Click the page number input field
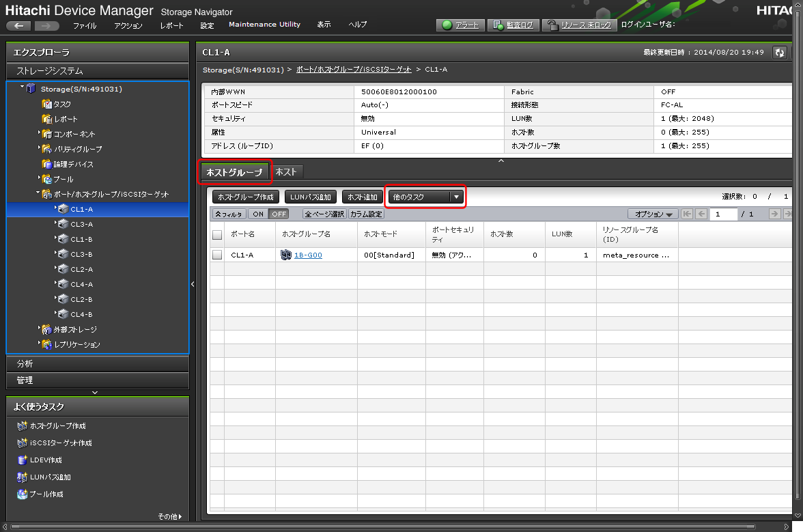 click(x=723, y=214)
